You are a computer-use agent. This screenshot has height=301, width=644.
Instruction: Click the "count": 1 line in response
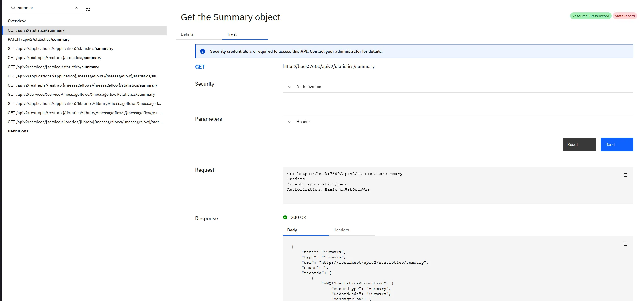315,268
